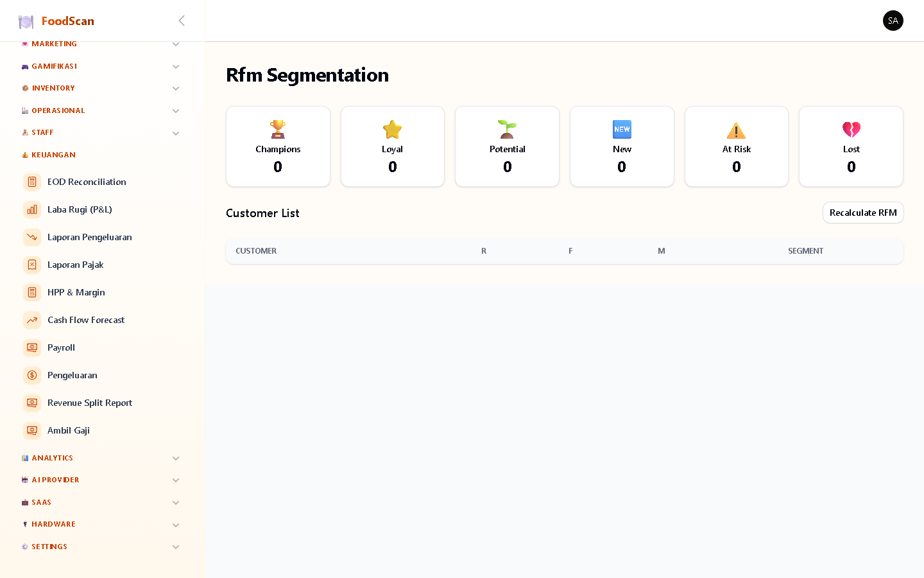Click the Analytics section label
Screen dimensions: 924x578
point(53,458)
